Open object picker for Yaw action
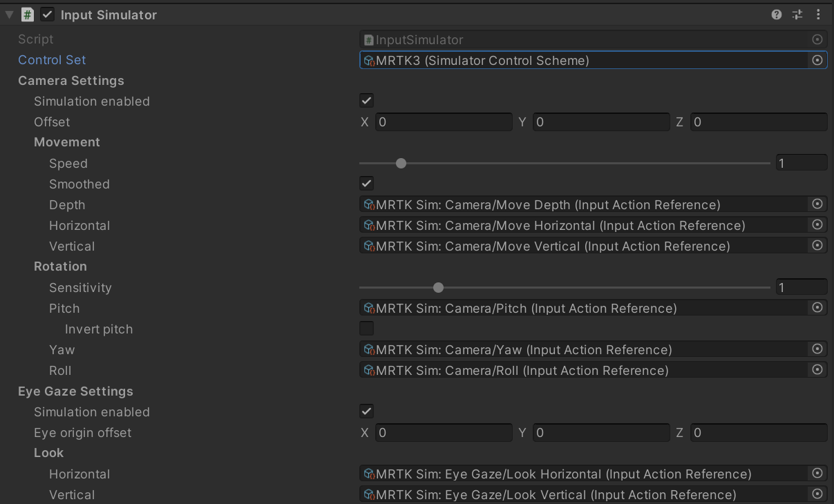 click(x=817, y=349)
